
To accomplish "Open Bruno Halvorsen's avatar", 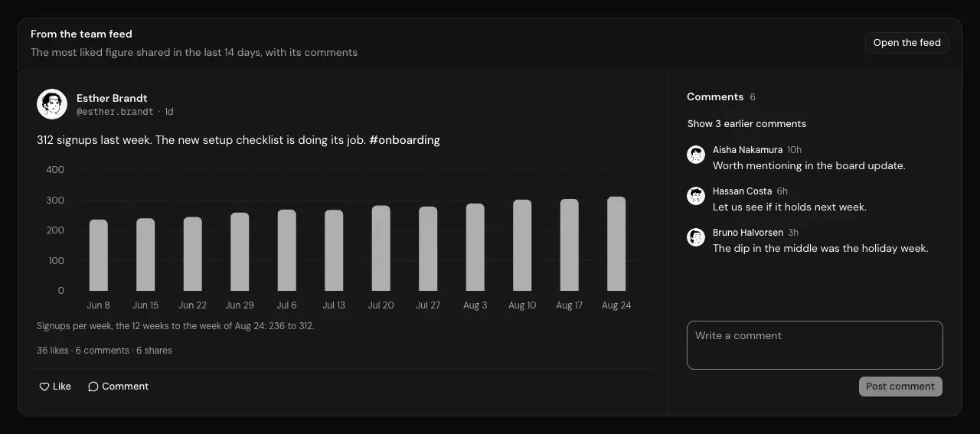I will tap(696, 237).
